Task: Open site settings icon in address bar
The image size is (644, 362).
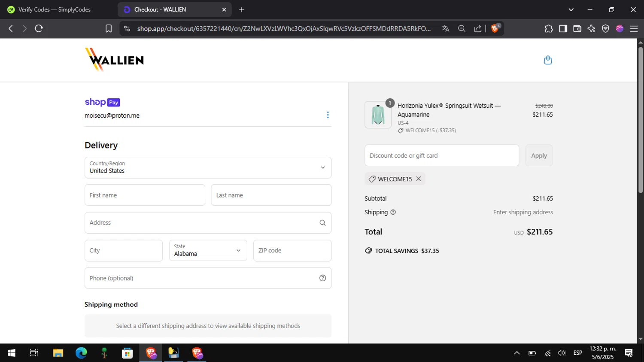Action: (127, 28)
